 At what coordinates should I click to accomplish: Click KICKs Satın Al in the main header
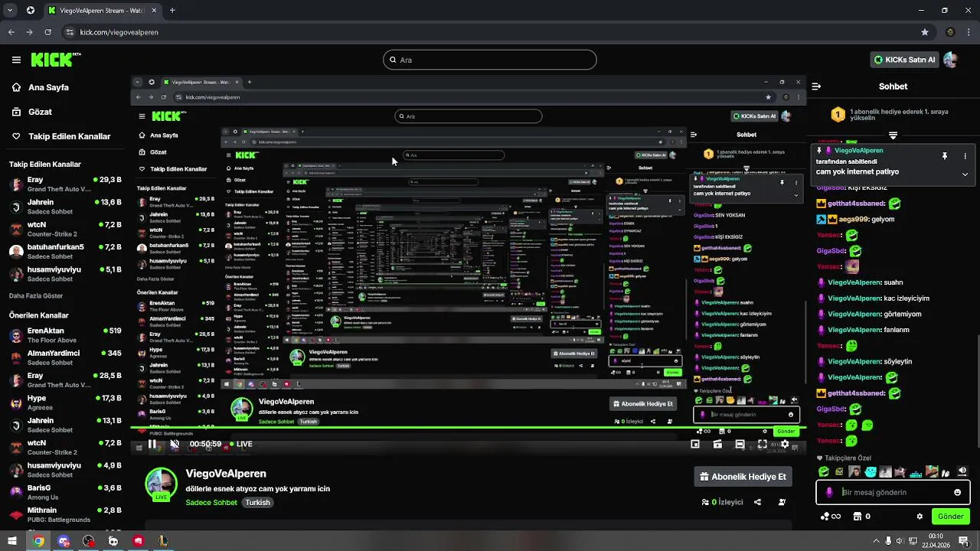pos(904,60)
